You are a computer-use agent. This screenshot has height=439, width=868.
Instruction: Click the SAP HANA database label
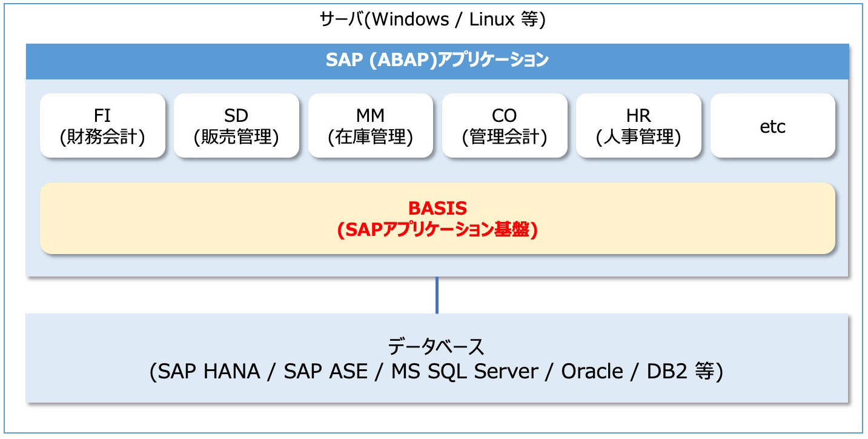(x=207, y=372)
